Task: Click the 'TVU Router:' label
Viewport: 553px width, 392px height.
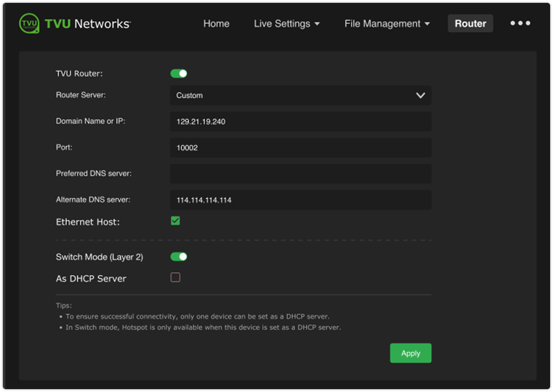Action: tap(79, 73)
